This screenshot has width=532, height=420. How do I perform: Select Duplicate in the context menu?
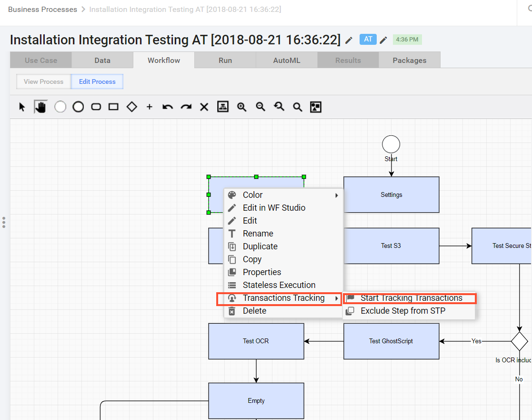[283, 246]
